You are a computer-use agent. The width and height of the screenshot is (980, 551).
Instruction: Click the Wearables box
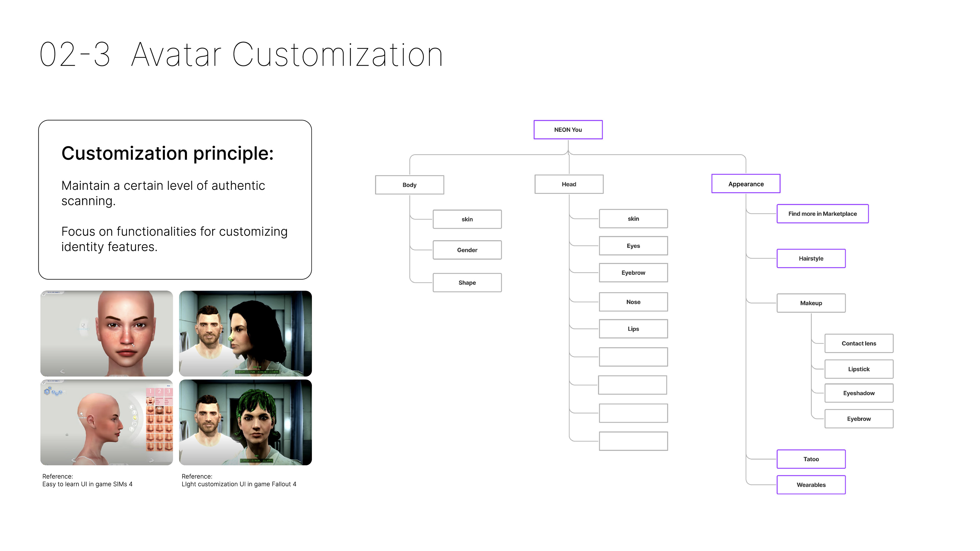point(811,485)
